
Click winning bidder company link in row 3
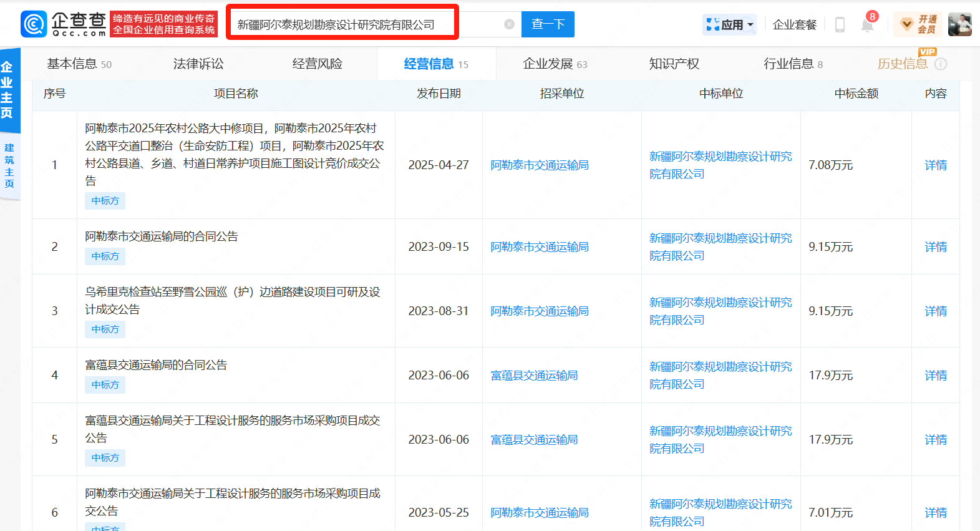[720, 311]
